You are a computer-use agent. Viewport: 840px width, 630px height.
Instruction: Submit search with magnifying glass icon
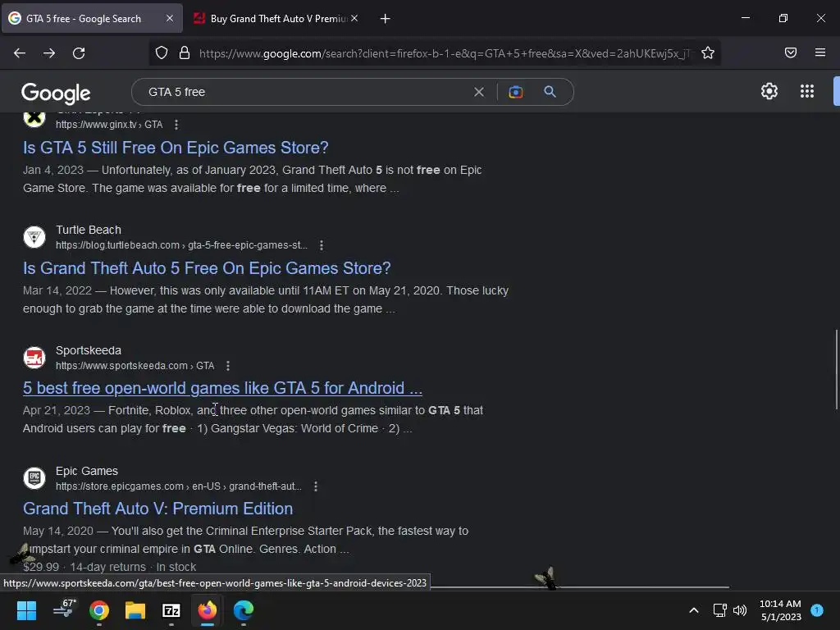[x=550, y=92]
